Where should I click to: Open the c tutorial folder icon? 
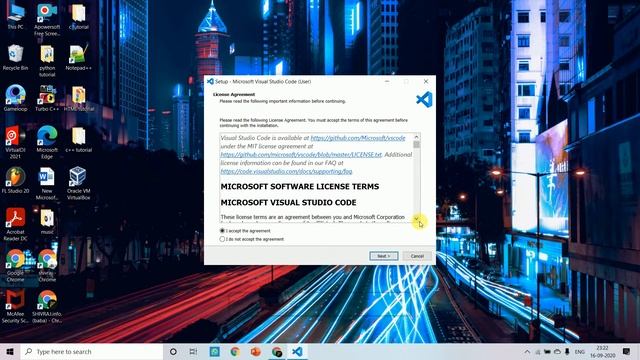coord(78,16)
